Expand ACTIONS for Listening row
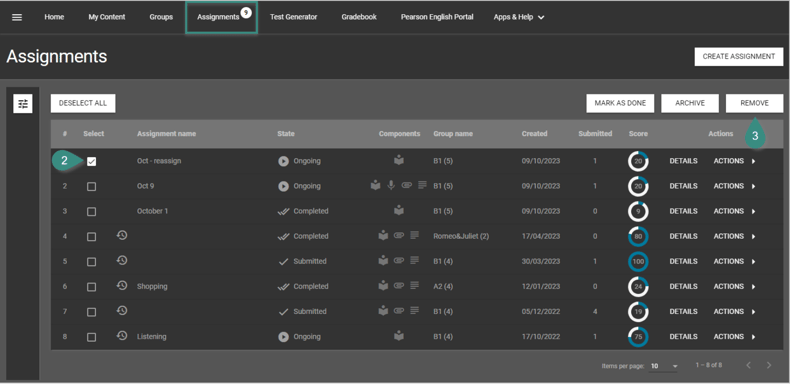Screen dimensions: 790x384 coord(735,337)
